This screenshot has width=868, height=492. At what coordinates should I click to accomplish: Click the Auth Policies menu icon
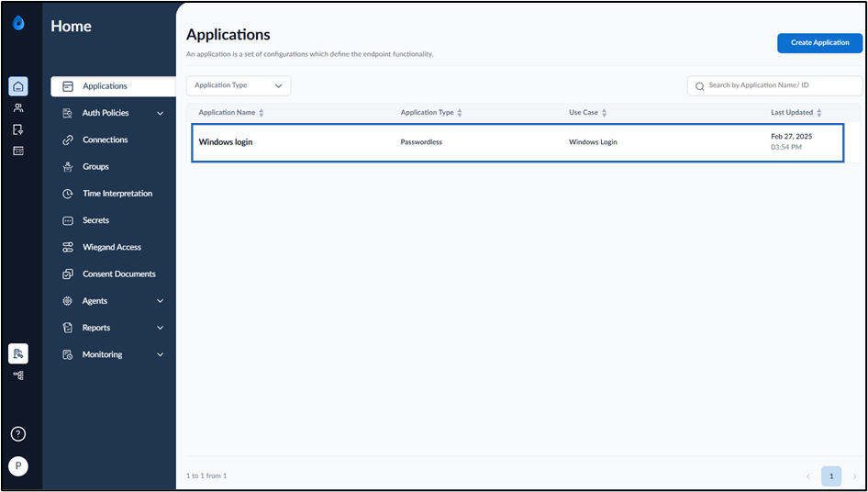68,113
